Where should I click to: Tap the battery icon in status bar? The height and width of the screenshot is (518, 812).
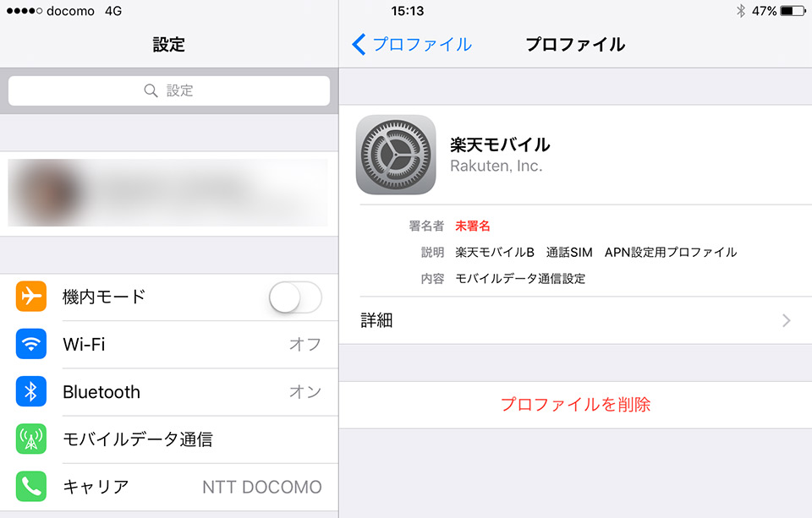pos(793,11)
